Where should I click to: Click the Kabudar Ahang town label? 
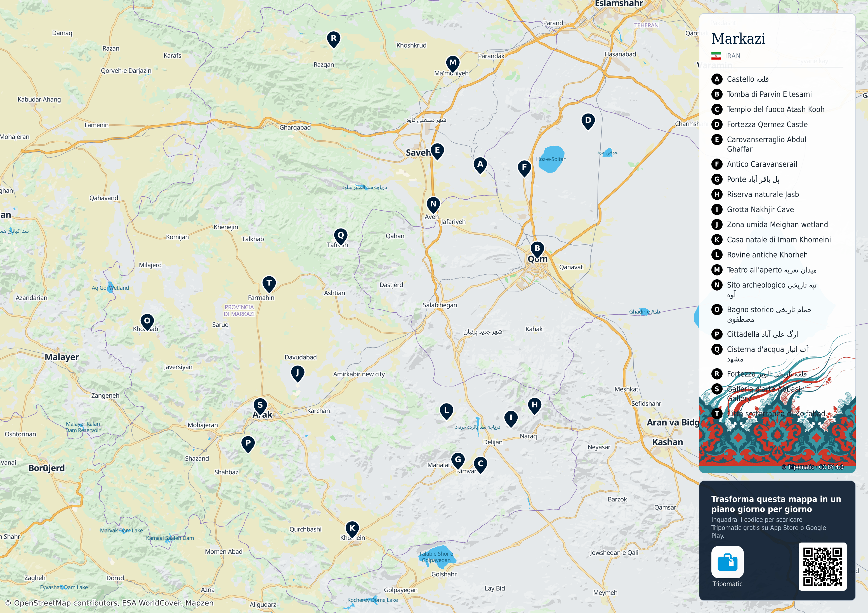pyautogui.click(x=39, y=100)
